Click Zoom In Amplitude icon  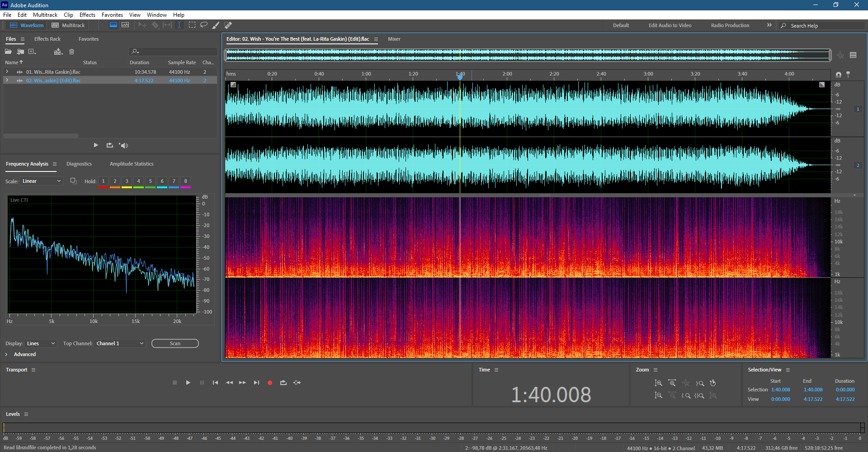point(659,383)
